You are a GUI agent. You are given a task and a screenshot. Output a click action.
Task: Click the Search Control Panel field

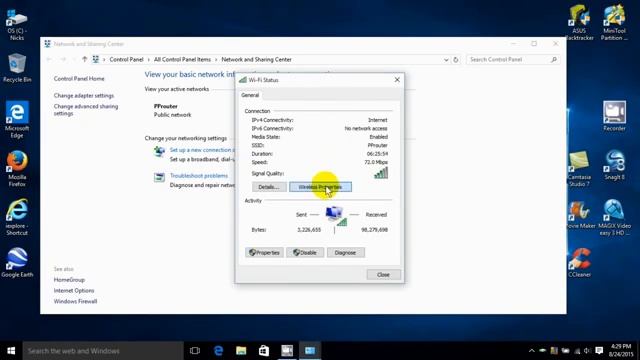[x=513, y=60]
